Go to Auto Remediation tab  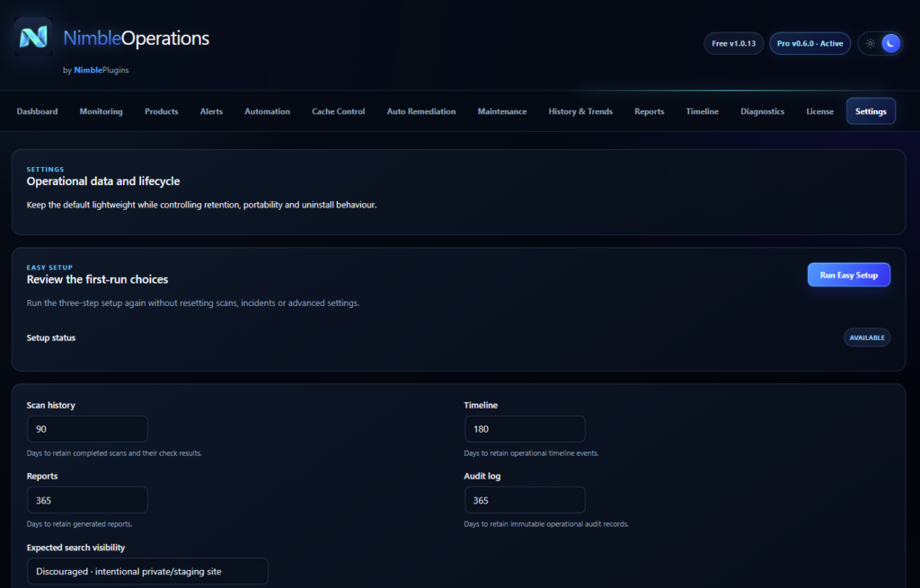click(x=420, y=111)
